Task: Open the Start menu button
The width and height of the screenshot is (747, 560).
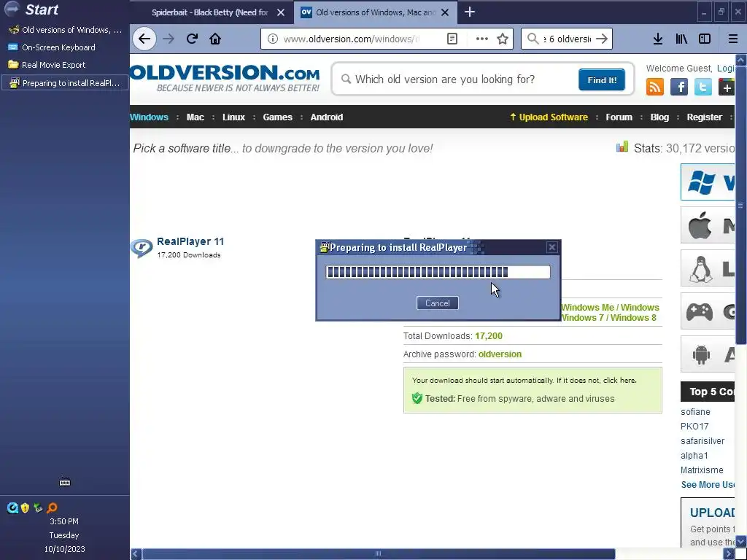Action: tap(31, 9)
